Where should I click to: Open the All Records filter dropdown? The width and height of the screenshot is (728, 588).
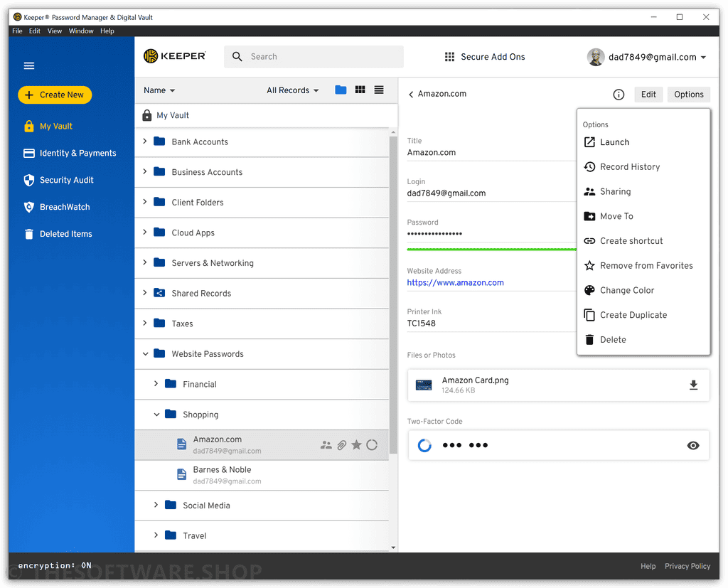[292, 90]
